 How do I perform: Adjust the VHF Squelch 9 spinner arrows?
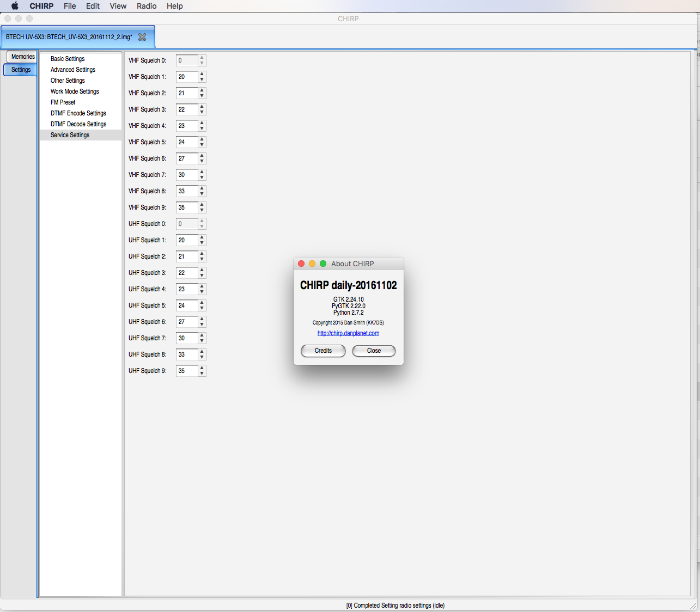coord(202,207)
